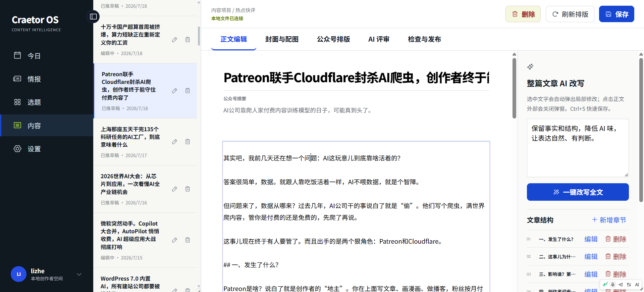Image resolution: width=644 pixels, height=292 pixels.
Task: Click the Ai icon in floating toolbar
Action: tap(637, 285)
